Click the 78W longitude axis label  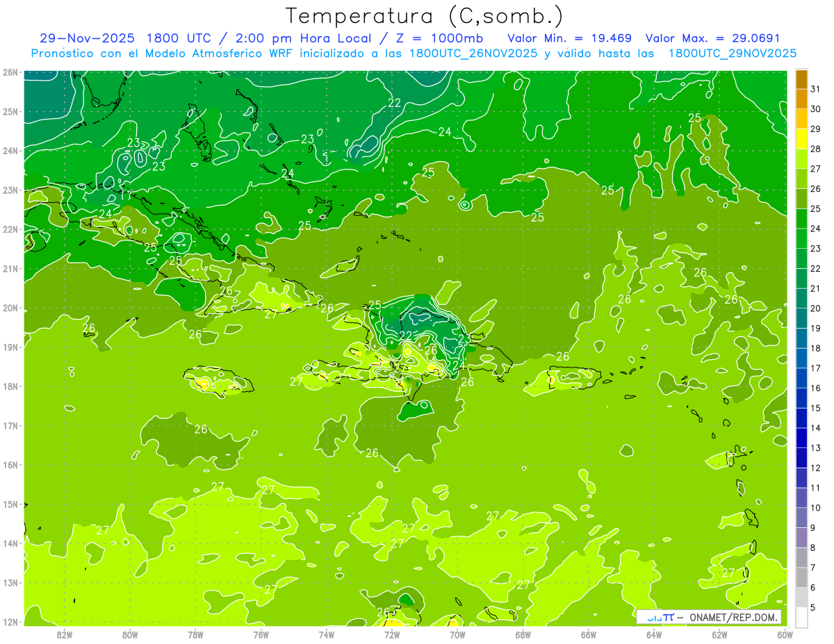coord(195,634)
